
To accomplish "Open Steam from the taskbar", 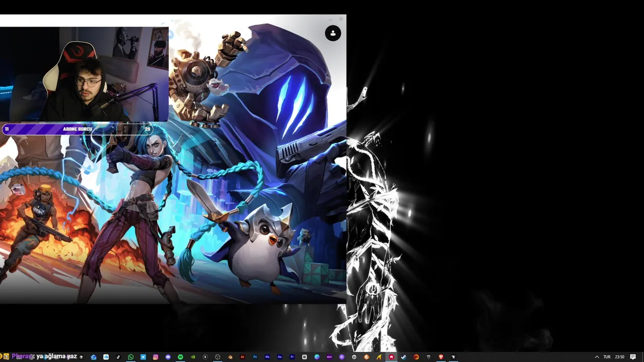I will tap(404, 357).
